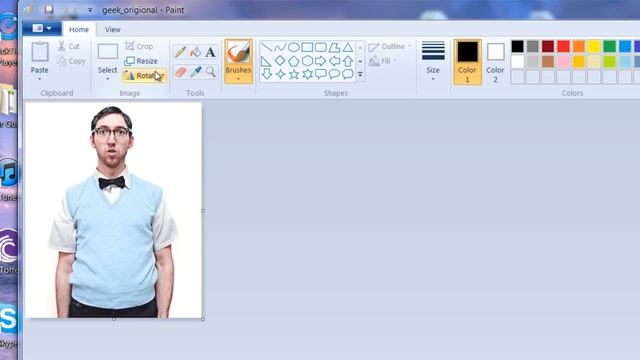Click the canvas bottom-right corner handle
Viewport: 640px width, 360px height.
(203, 319)
